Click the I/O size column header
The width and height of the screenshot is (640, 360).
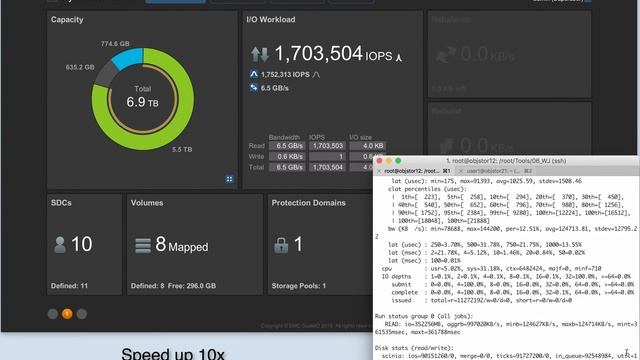click(360, 137)
